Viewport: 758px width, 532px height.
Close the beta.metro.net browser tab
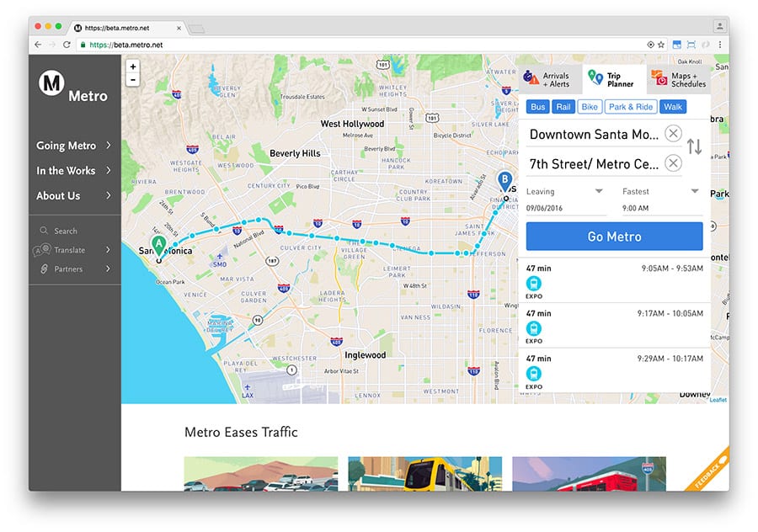point(179,28)
